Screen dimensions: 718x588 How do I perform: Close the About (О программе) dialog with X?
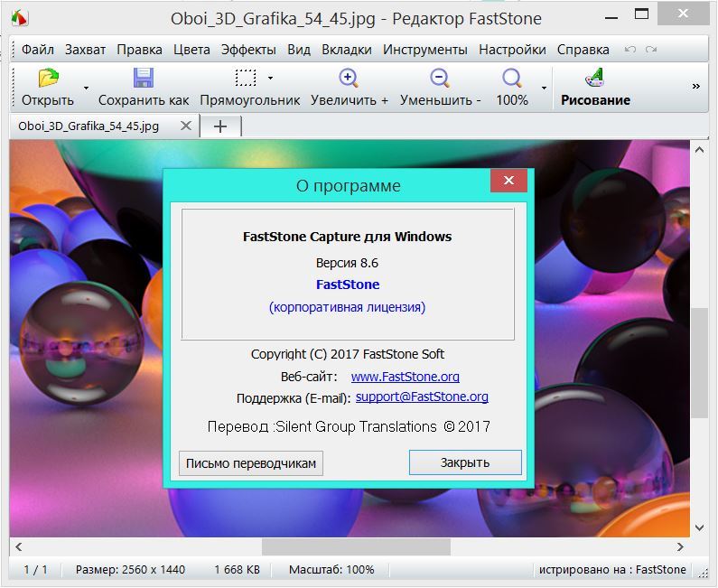click(508, 181)
